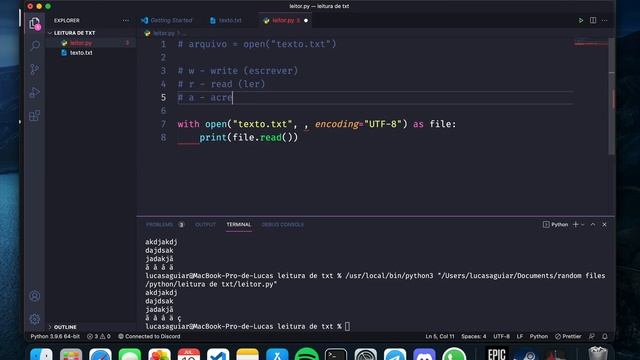Image resolution: width=640 pixels, height=360 pixels.
Task: Open the Search view in activity bar
Action: (35, 46)
